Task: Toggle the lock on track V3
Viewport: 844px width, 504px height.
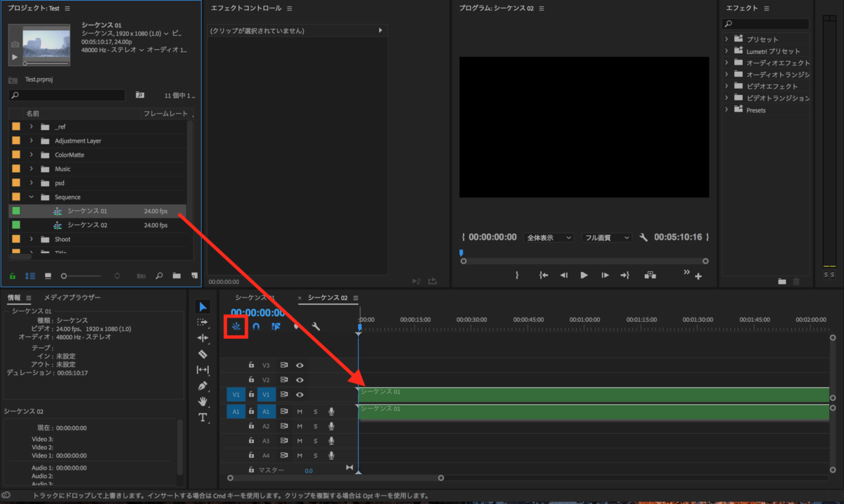Action: [x=251, y=366]
